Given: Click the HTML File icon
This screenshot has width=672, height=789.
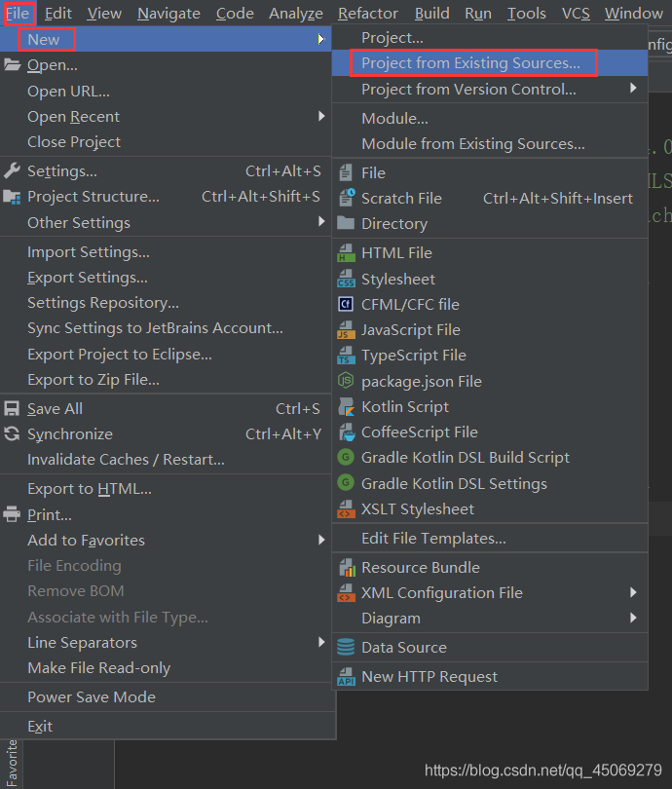Looking at the screenshot, I should [x=346, y=253].
